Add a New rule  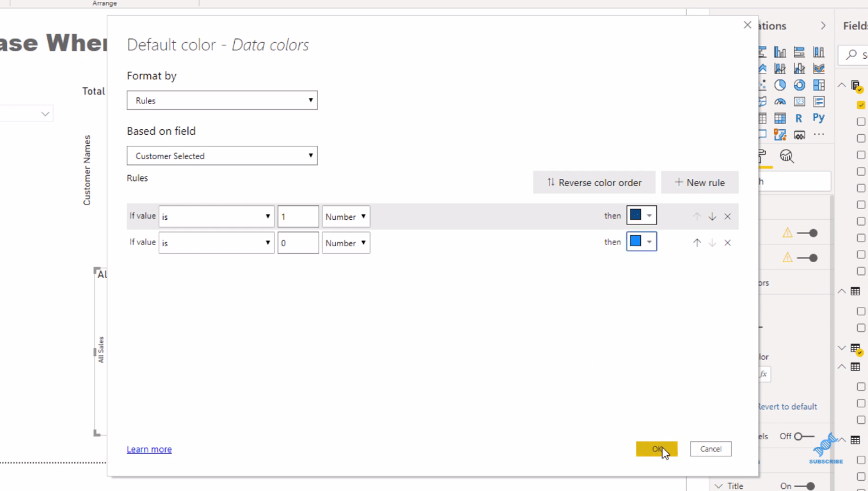point(700,182)
